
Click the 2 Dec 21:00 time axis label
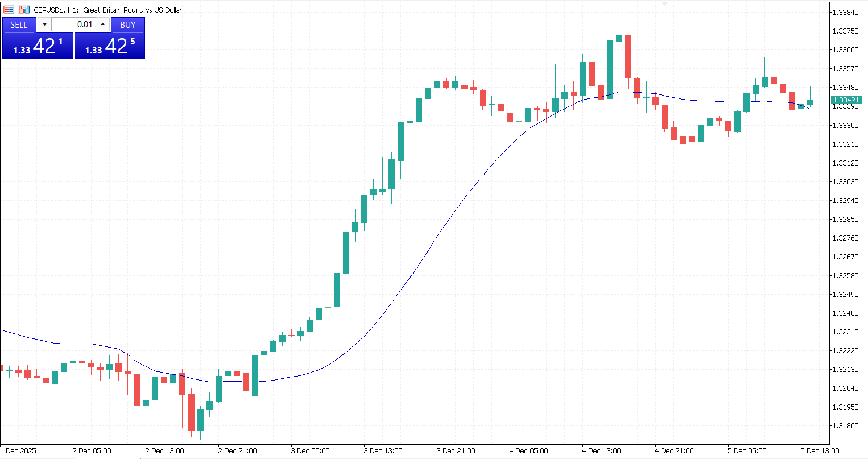point(237,451)
